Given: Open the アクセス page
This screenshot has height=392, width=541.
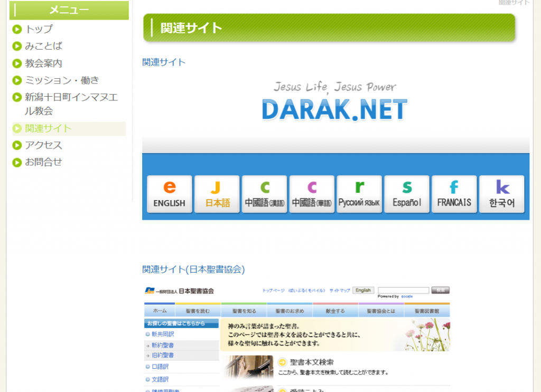Looking at the screenshot, I should pyautogui.click(x=43, y=145).
